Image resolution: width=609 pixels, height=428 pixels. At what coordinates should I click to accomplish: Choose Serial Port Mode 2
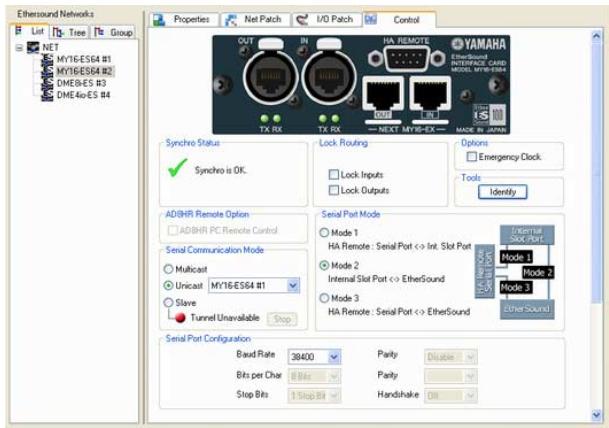click(x=324, y=265)
